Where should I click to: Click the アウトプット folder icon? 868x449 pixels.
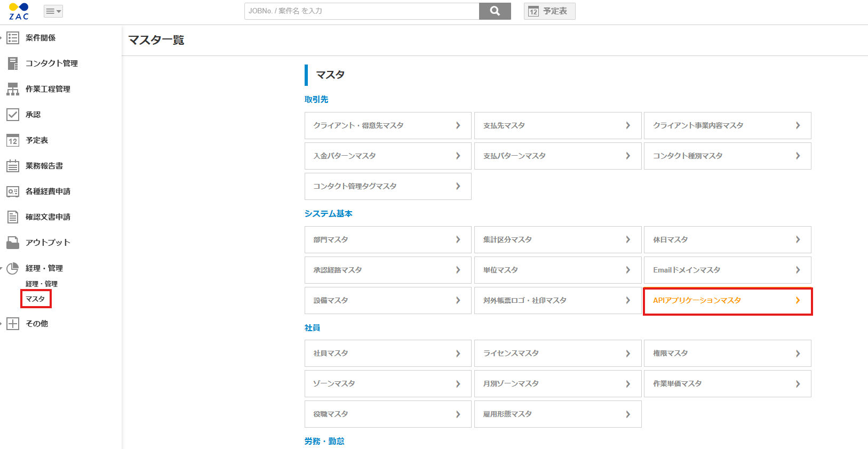tap(13, 243)
